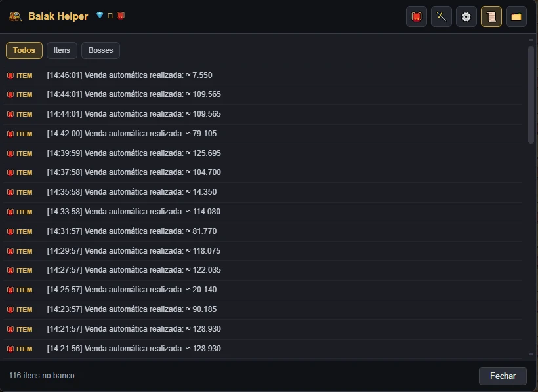Image resolution: width=538 pixels, height=392 pixels.
Task: Click the small square icon beside the diamond
Action: 110,16
